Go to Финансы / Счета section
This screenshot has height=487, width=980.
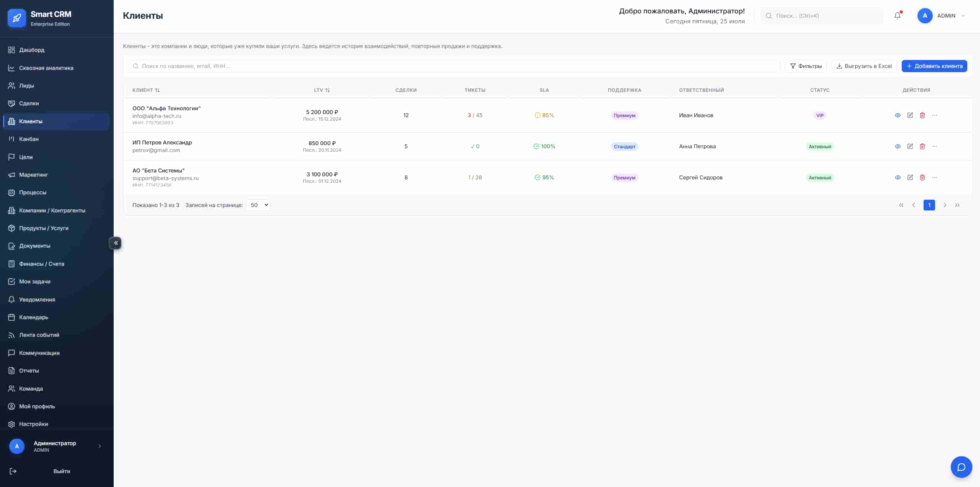[41, 264]
